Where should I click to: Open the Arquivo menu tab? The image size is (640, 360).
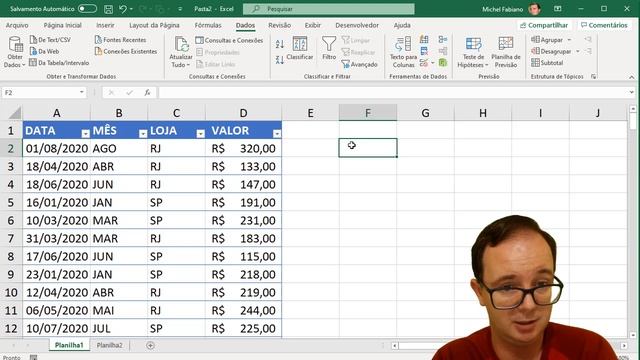click(17, 25)
